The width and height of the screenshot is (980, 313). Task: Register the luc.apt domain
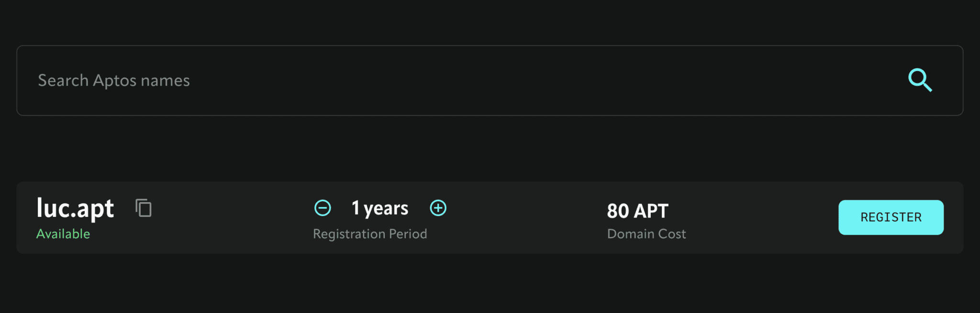[x=891, y=217]
